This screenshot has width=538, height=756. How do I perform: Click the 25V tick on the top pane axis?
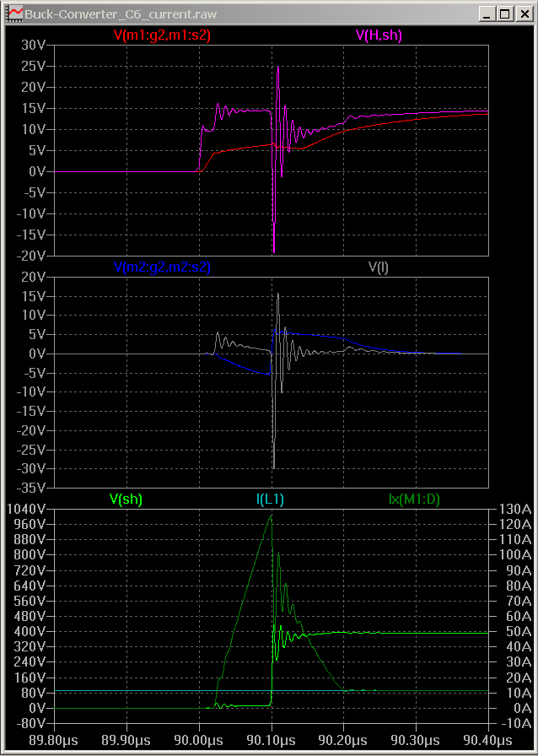tap(35, 67)
